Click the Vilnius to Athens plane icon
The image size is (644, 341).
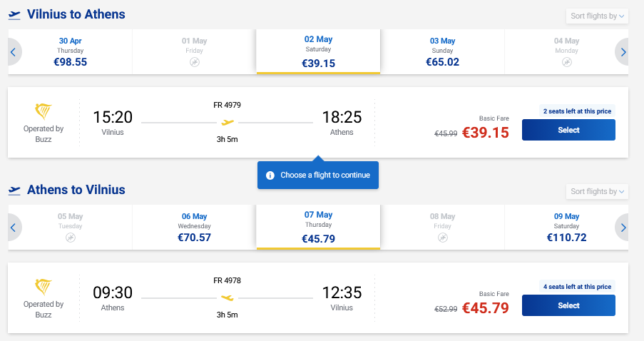click(14, 15)
